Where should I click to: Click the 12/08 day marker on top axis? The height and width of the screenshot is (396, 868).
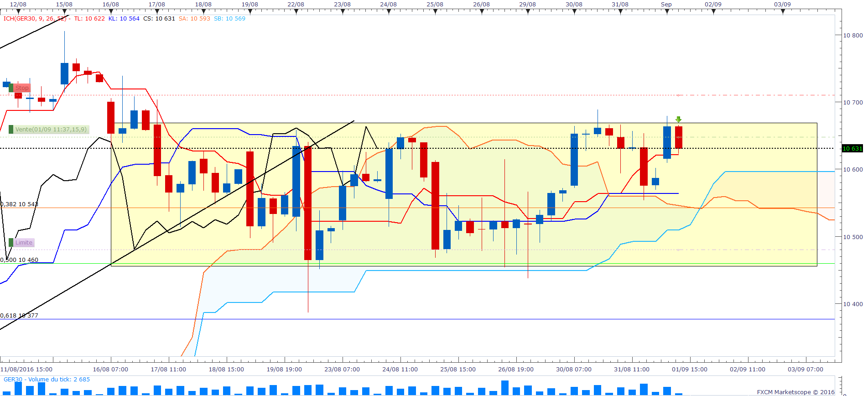click(x=18, y=5)
